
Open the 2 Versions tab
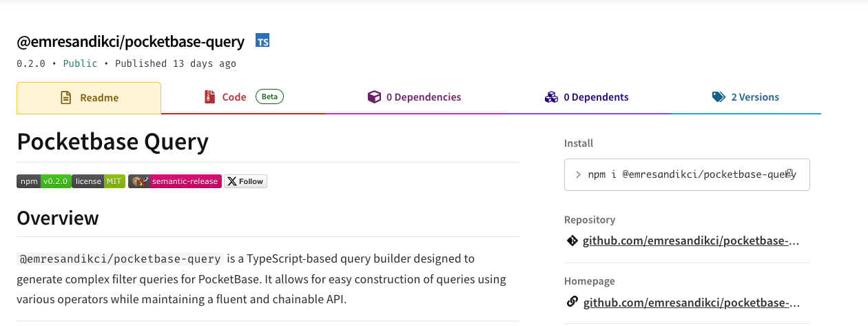coord(745,97)
